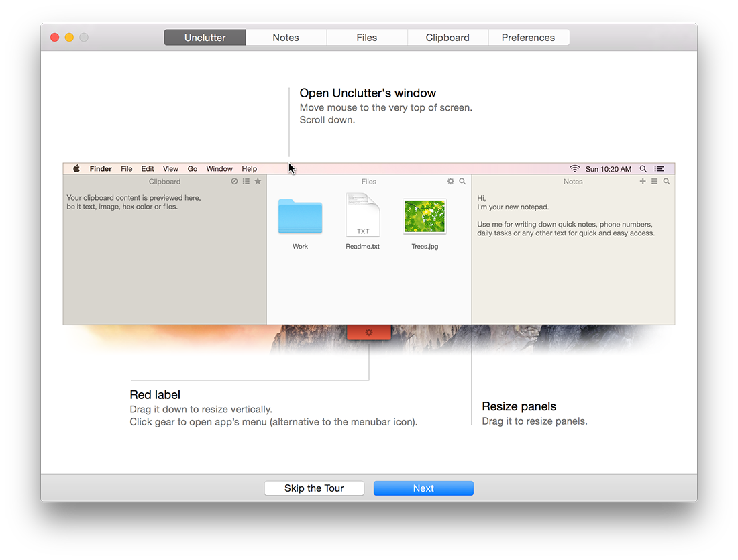Open the Files tab
The height and width of the screenshot is (560, 738).
[366, 37]
